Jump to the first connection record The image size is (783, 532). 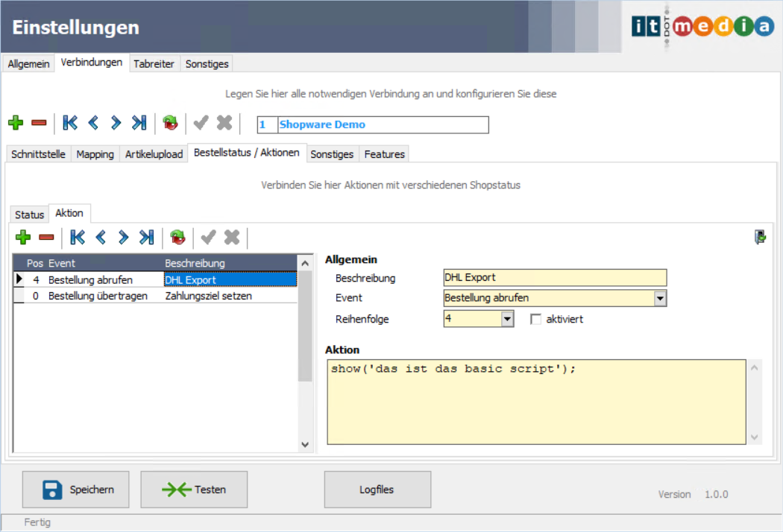pyautogui.click(x=70, y=124)
